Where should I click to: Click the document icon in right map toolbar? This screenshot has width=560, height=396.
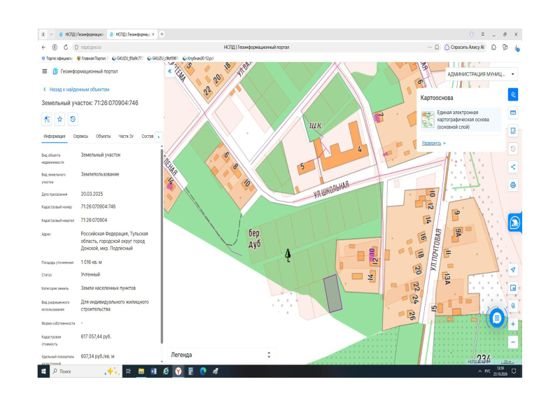coord(513,131)
